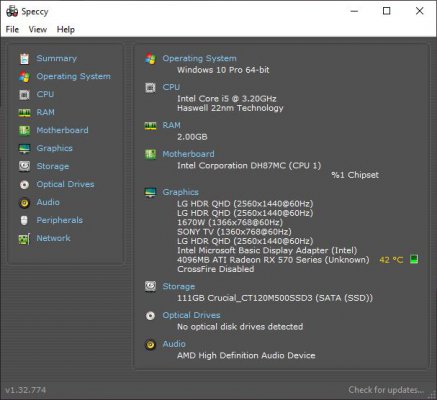
Task: Click the Graphics heading link in summary
Action: click(x=180, y=192)
